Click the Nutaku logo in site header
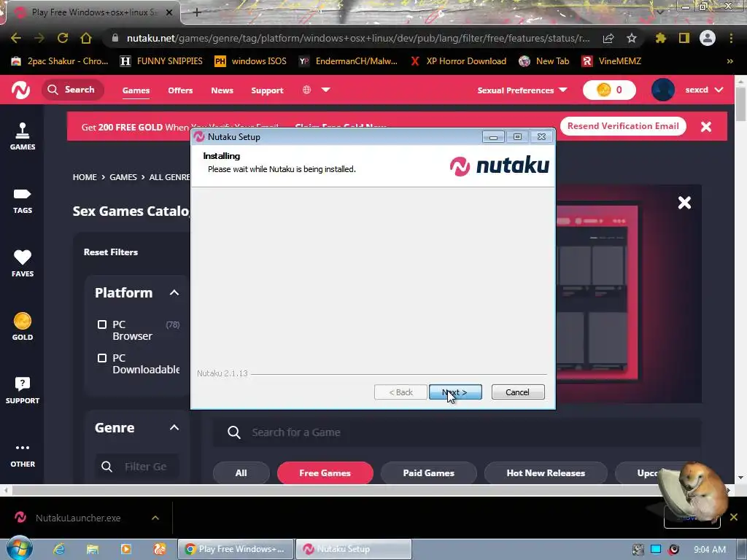The width and height of the screenshot is (747, 560). pos(20,90)
